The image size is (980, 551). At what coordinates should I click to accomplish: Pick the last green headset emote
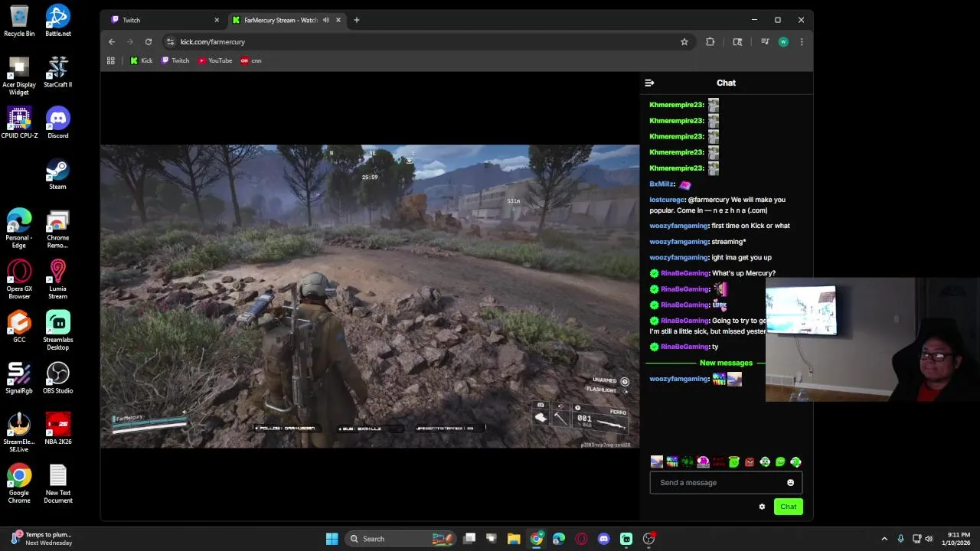coord(795,461)
